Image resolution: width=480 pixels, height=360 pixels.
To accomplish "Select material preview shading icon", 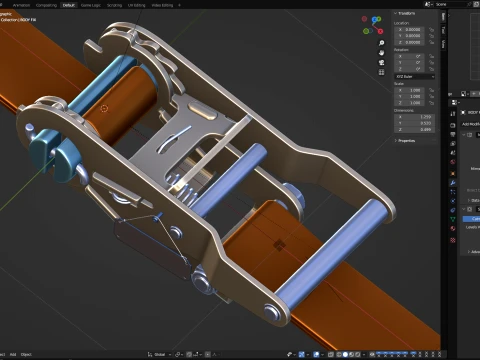I will click(351, 354).
